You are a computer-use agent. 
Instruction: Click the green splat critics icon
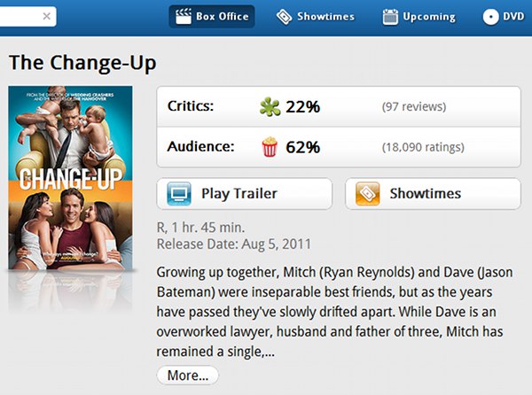pyautogui.click(x=270, y=107)
